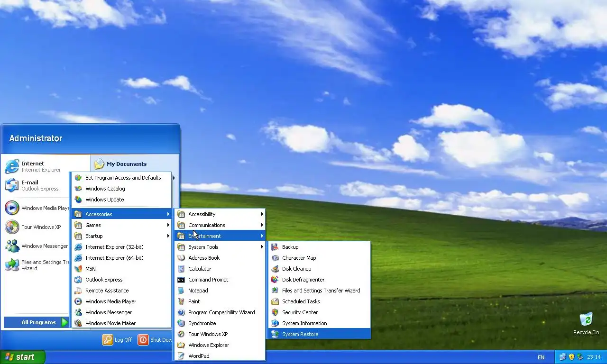Select Set Program Access and Defaults
607x364 pixels.
point(121,178)
